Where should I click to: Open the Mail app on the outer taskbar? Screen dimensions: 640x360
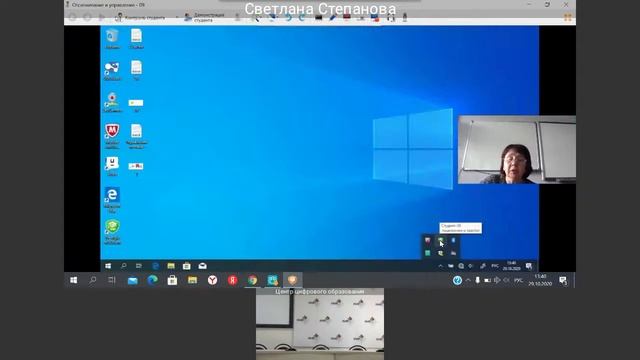pyautogui.click(x=133, y=280)
